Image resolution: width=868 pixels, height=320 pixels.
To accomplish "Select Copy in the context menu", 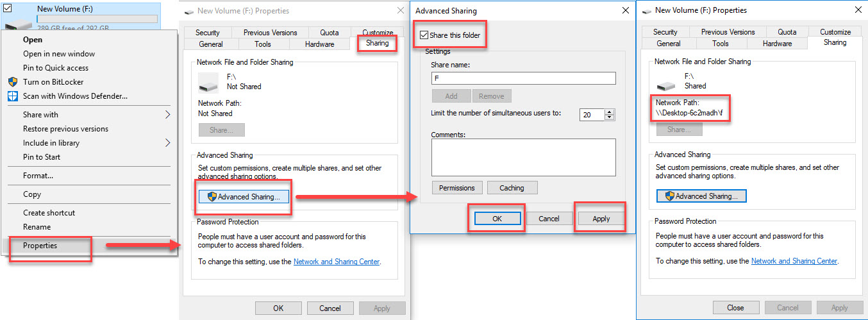I will pos(32,194).
